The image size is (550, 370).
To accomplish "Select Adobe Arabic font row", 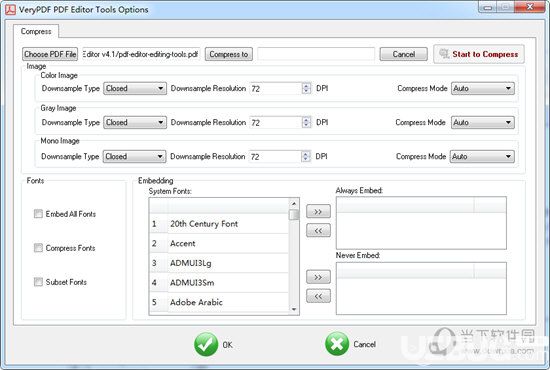I will (219, 302).
